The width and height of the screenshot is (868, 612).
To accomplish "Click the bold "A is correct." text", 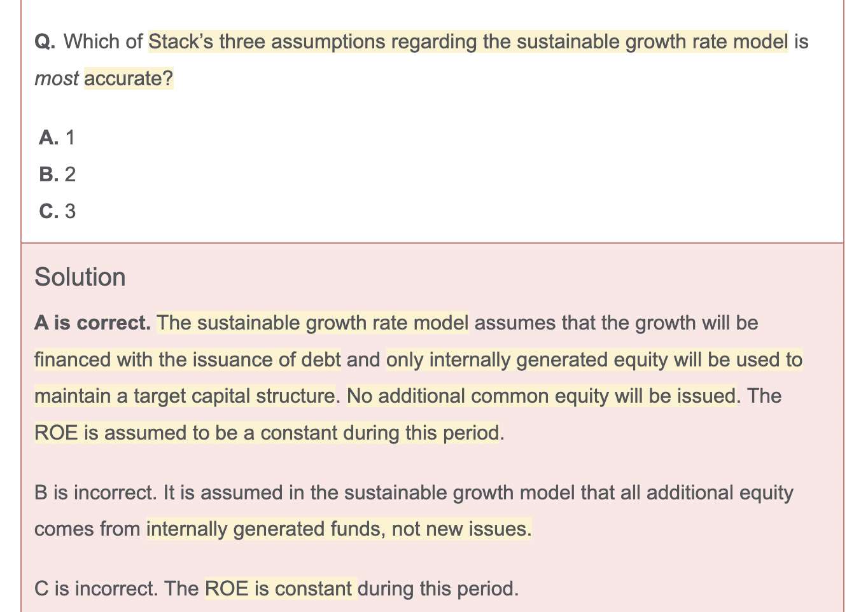I will (92, 323).
